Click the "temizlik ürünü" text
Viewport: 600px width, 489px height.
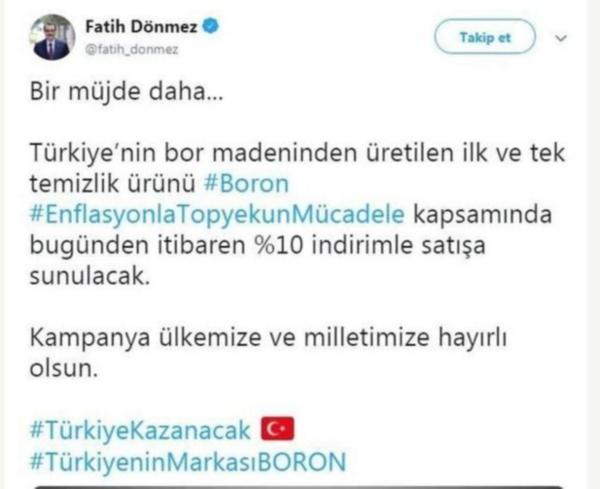pos(112,184)
